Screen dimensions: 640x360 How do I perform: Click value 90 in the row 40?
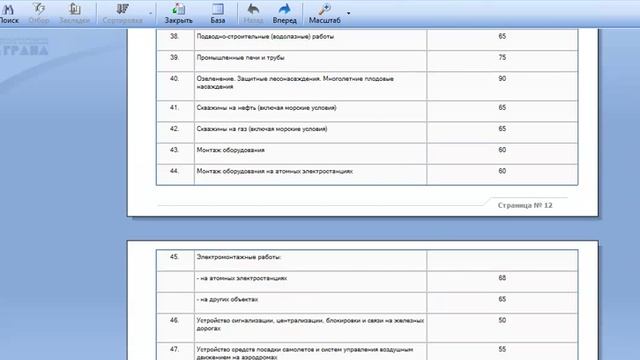coord(502,78)
